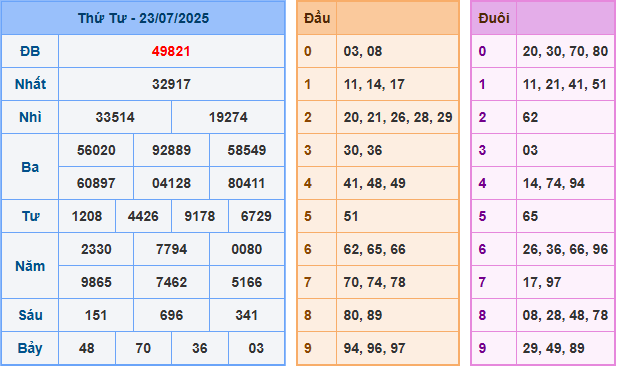Image resolution: width=617 pixels, height=366 pixels.
Task: Select the red ĐB prize number 49821
Action: 171,51
